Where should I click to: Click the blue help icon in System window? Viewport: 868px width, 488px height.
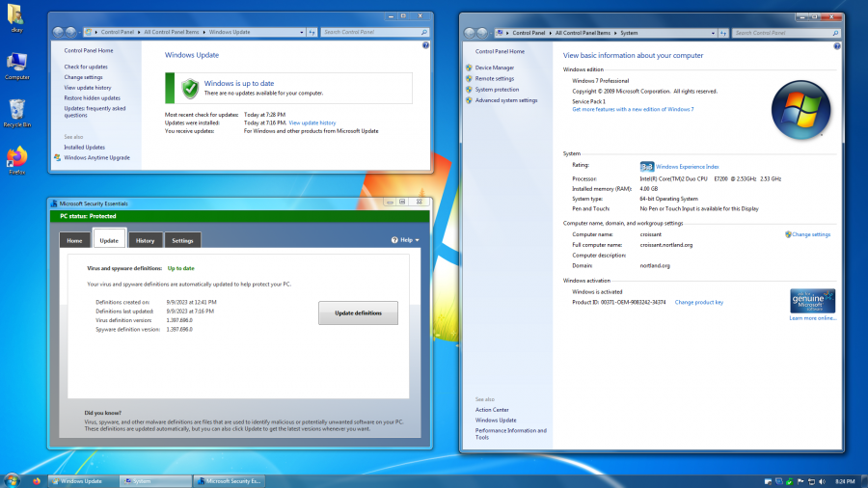pos(836,46)
